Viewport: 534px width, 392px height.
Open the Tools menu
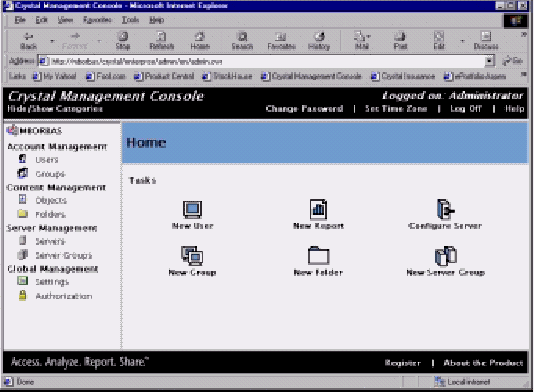pyautogui.click(x=130, y=20)
